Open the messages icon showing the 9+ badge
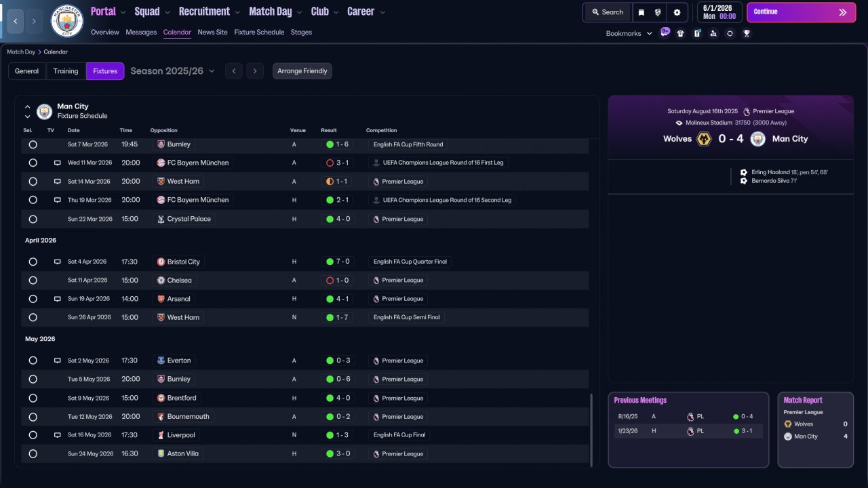The width and height of the screenshot is (868, 488). pos(665,33)
